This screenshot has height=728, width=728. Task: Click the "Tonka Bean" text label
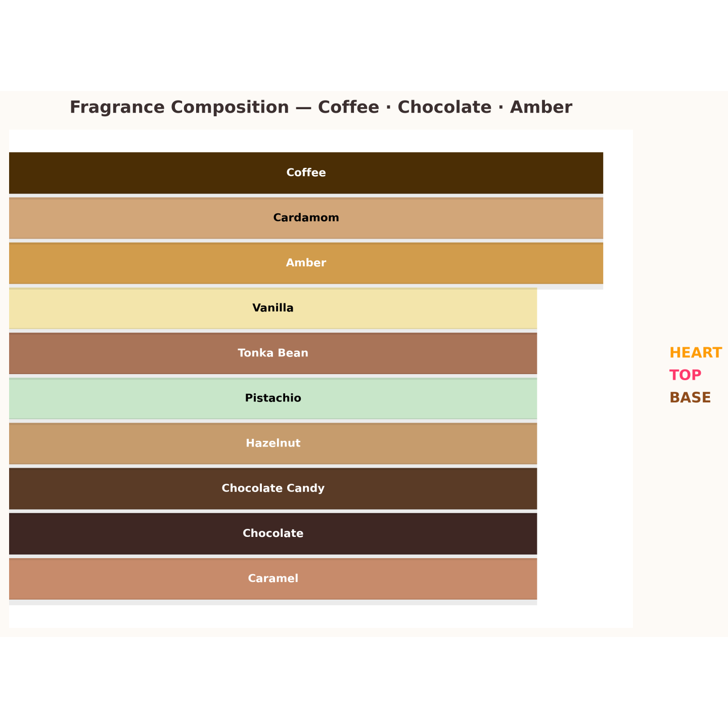[x=273, y=353]
